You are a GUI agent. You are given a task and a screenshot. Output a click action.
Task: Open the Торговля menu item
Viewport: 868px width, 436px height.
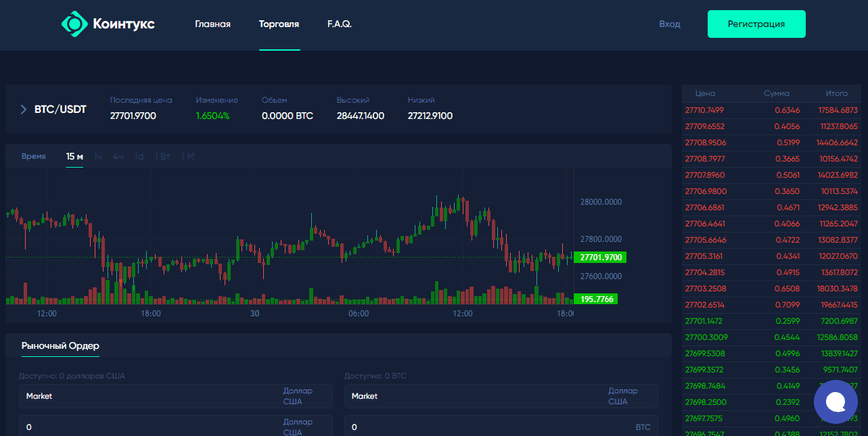click(279, 23)
